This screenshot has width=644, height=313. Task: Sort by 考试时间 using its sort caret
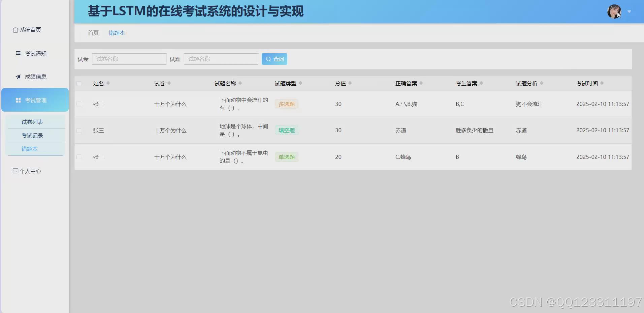603,83
